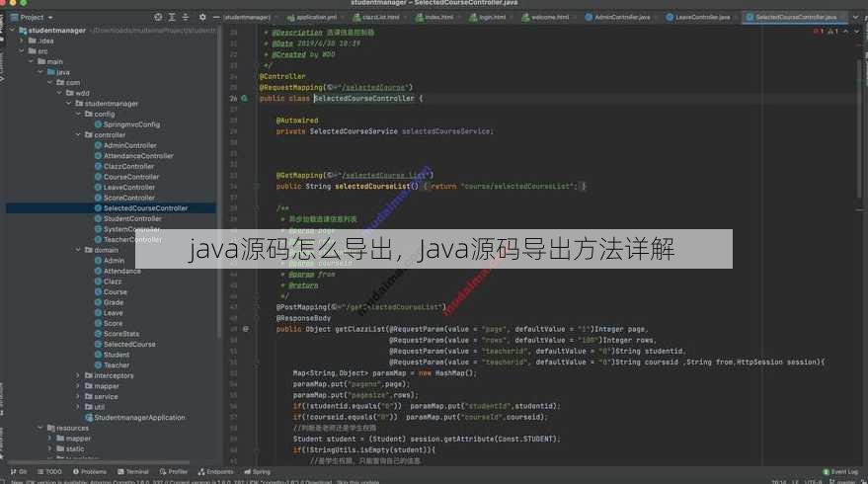The width and height of the screenshot is (868, 484).
Task: Collapse the src folder
Action: point(22,51)
